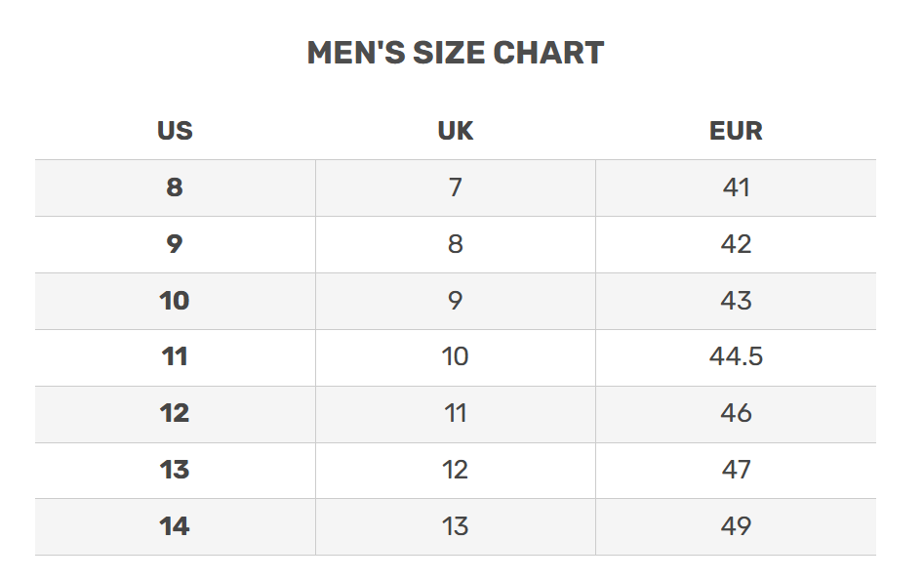Select the EUR column header
The width and height of the screenshot is (924, 581).
736,131
